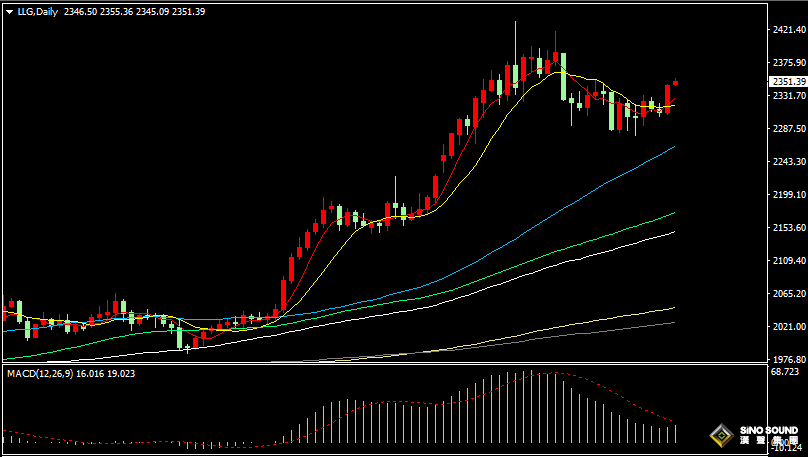Click the LLG,Daily symbol title text

pyautogui.click(x=37, y=11)
